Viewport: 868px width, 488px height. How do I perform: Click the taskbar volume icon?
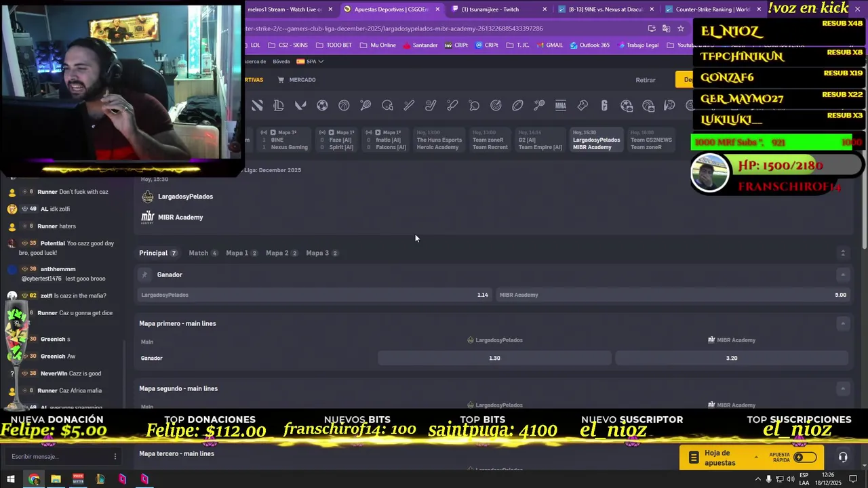[x=790, y=479]
